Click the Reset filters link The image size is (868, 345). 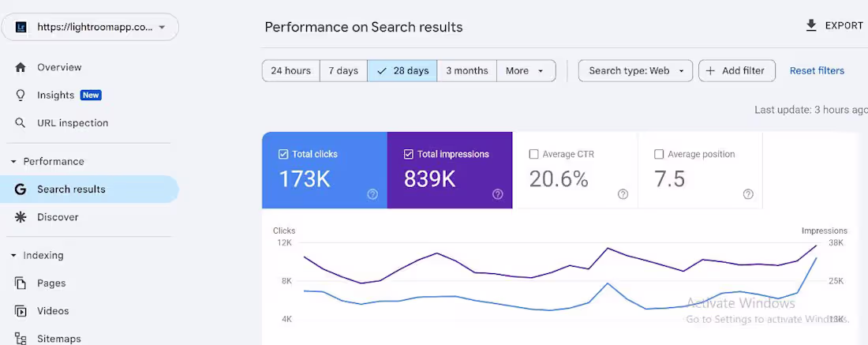[817, 71]
